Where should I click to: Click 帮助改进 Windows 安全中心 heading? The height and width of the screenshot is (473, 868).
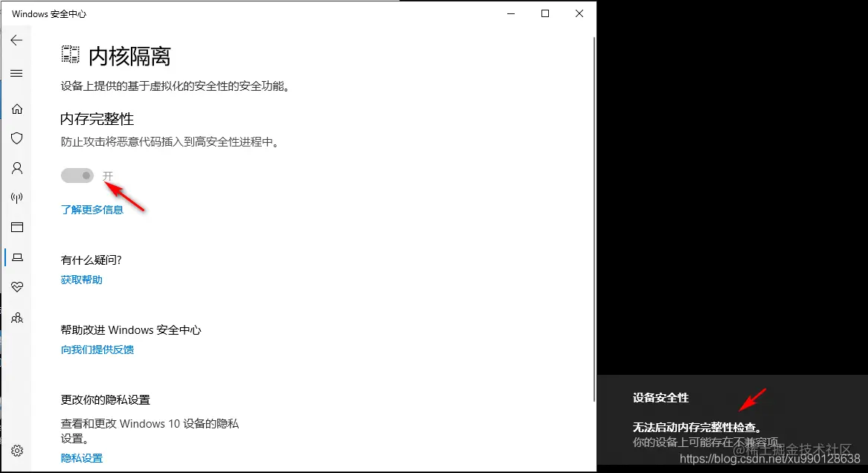point(131,330)
